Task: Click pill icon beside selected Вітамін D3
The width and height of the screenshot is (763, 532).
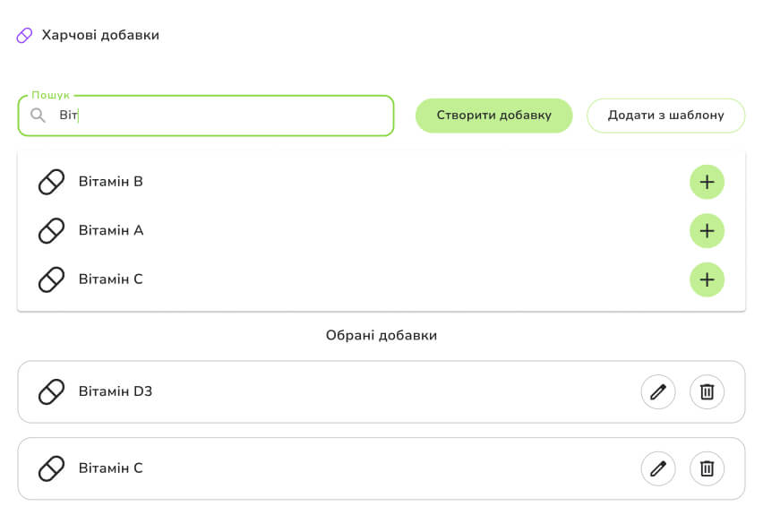Action: click(52, 391)
